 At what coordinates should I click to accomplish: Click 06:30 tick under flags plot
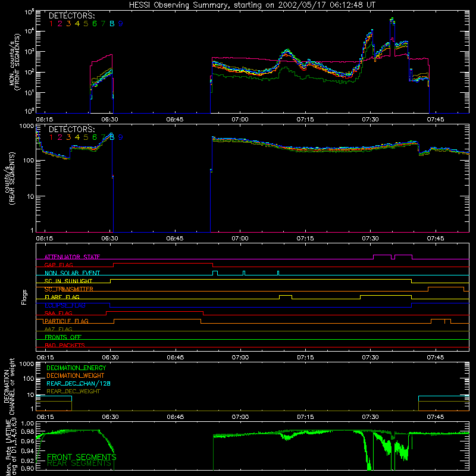(x=110, y=358)
